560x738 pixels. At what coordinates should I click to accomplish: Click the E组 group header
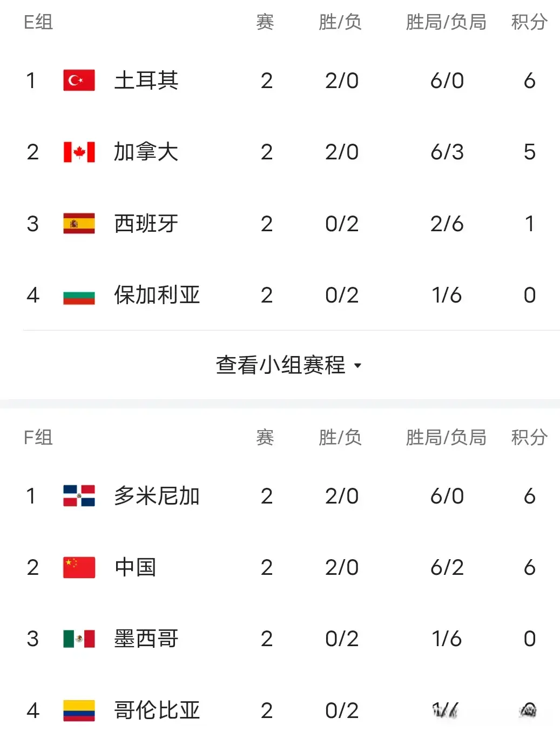(x=38, y=22)
